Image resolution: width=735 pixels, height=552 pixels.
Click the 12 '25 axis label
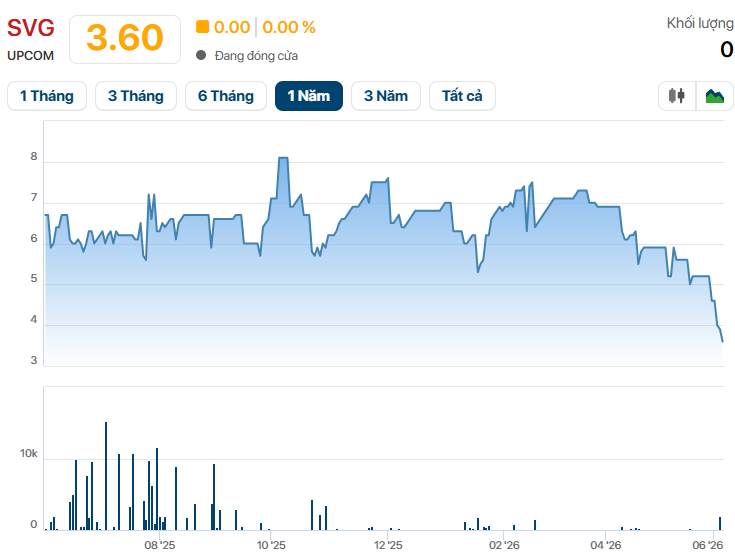pyautogui.click(x=388, y=545)
